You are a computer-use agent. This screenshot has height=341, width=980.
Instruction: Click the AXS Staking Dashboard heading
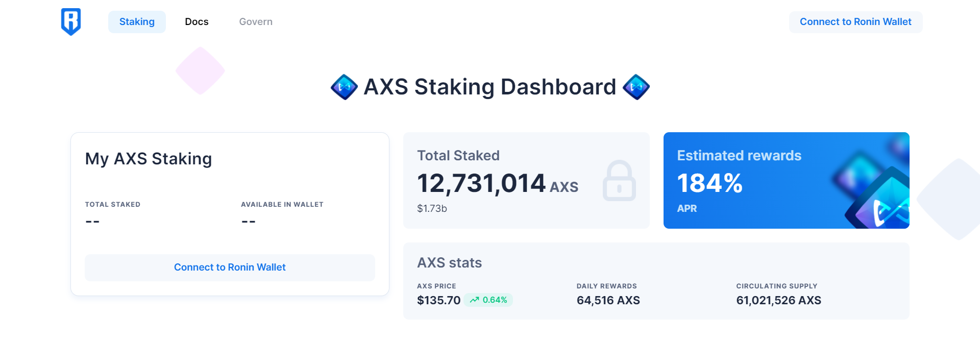(490, 87)
